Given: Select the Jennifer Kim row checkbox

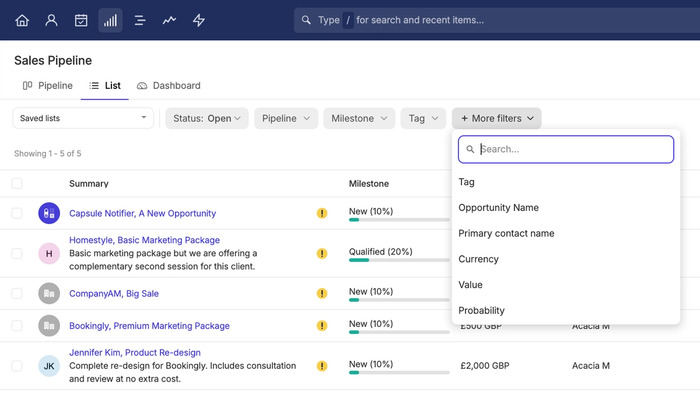Looking at the screenshot, I should (17, 366).
